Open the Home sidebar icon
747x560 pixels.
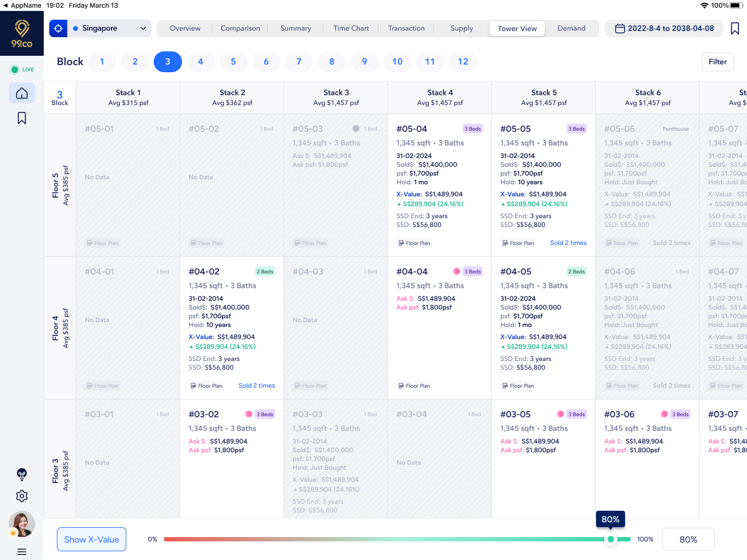pos(22,93)
